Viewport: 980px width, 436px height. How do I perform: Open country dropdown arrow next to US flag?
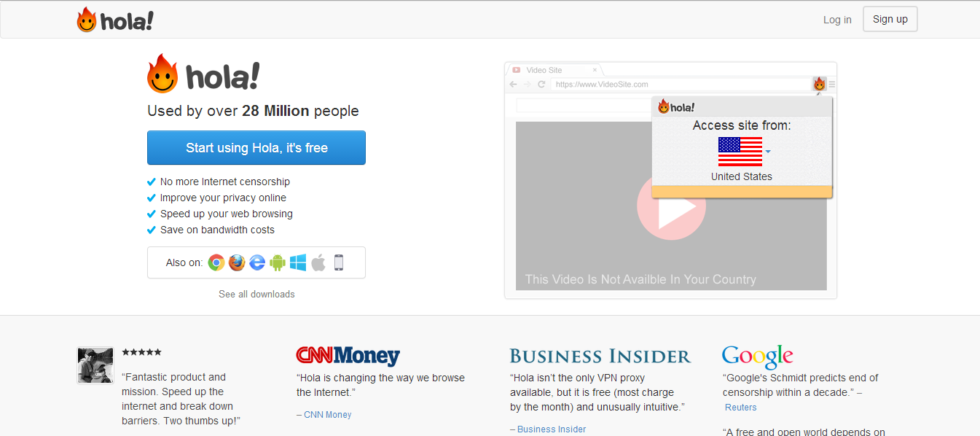[768, 152]
